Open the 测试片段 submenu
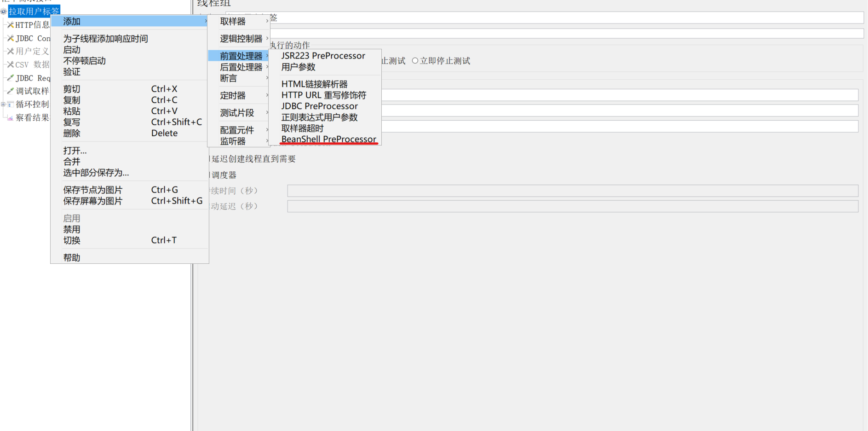The height and width of the screenshot is (431, 868). tap(239, 113)
